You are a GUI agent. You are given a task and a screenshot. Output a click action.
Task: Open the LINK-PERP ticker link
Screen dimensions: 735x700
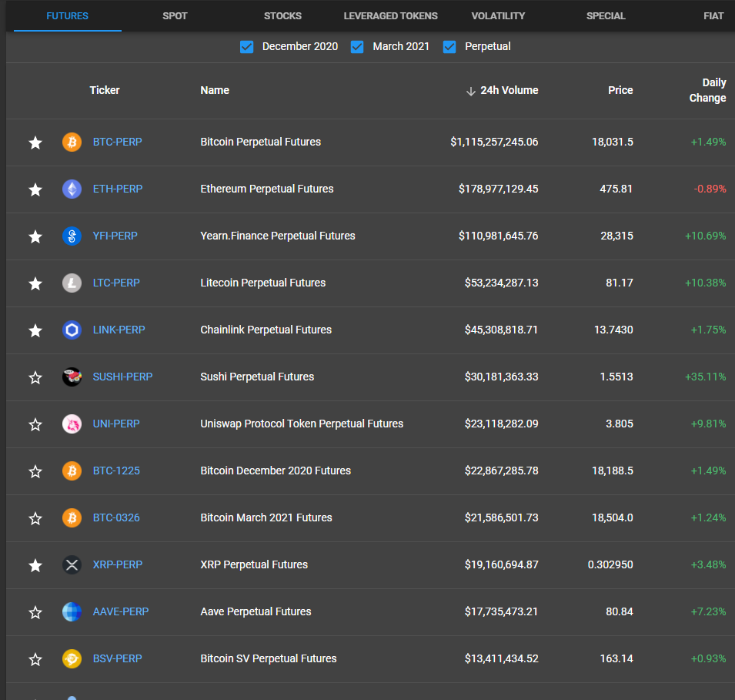119,330
